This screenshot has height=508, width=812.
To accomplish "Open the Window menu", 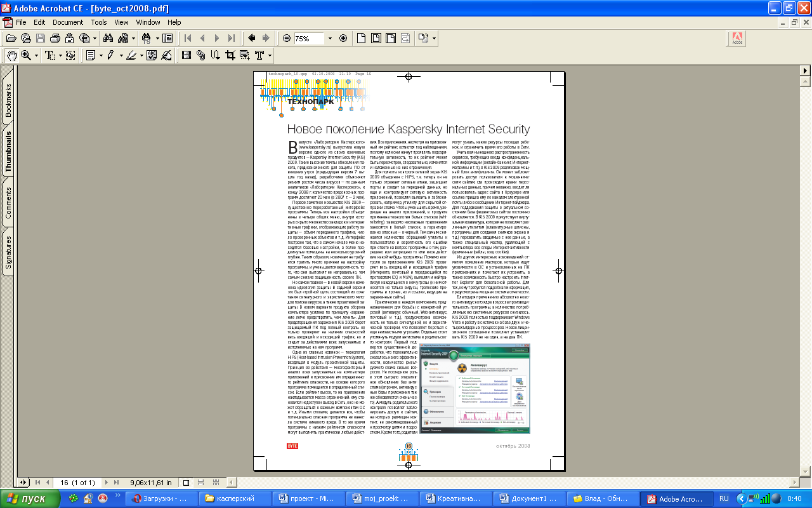I will [148, 22].
